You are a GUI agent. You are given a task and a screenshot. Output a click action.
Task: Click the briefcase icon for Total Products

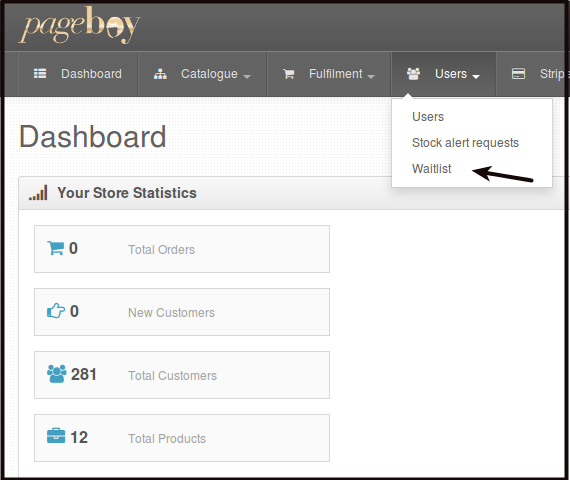[56, 436]
